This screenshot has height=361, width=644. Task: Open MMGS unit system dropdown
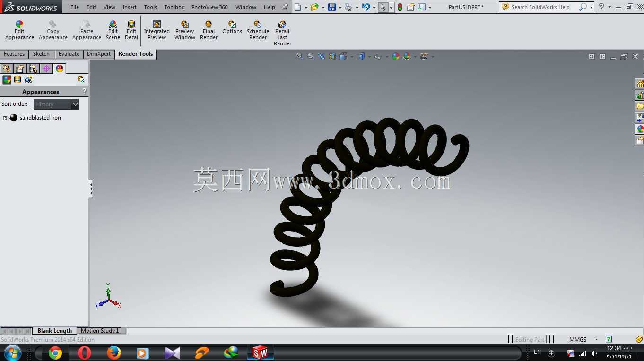596,340
